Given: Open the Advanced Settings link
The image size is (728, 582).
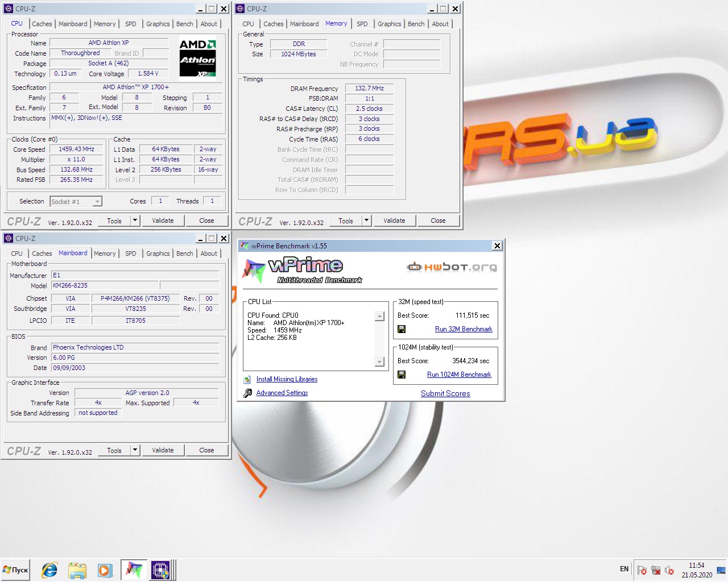Looking at the screenshot, I should click(282, 393).
